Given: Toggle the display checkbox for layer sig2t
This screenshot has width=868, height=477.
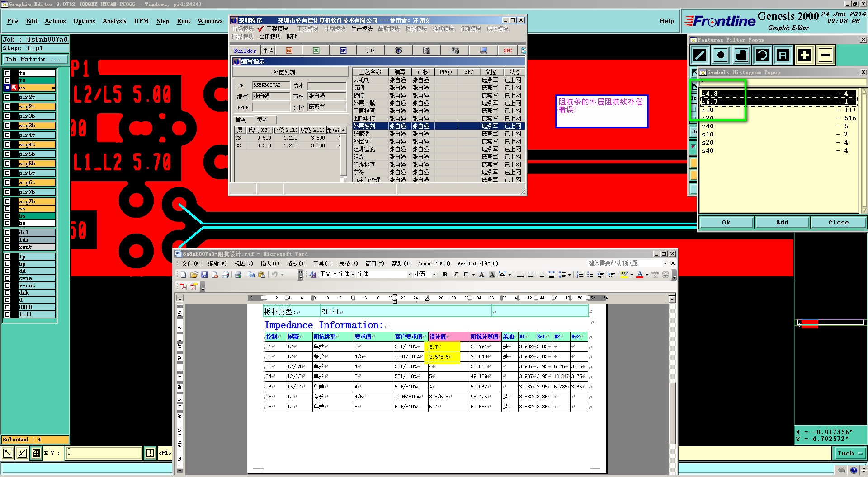Looking at the screenshot, I should point(7,107).
